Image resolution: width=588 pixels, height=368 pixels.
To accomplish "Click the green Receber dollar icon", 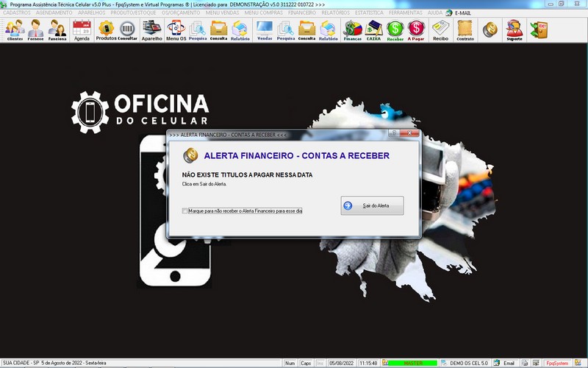I will [395, 30].
